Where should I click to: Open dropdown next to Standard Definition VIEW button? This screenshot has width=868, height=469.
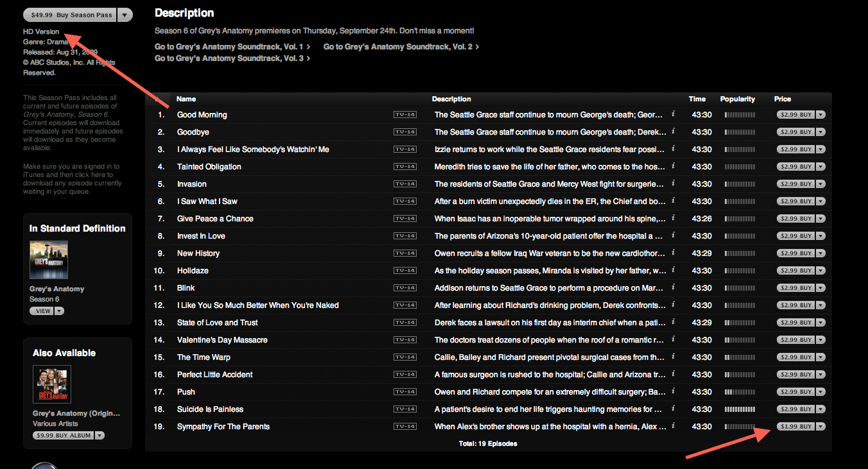[x=60, y=311]
